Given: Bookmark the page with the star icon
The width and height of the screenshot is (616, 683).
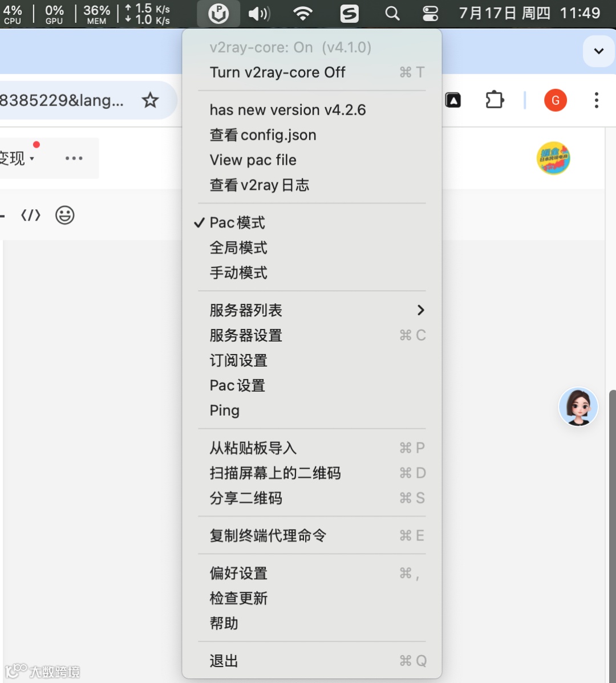Looking at the screenshot, I should click(x=150, y=100).
